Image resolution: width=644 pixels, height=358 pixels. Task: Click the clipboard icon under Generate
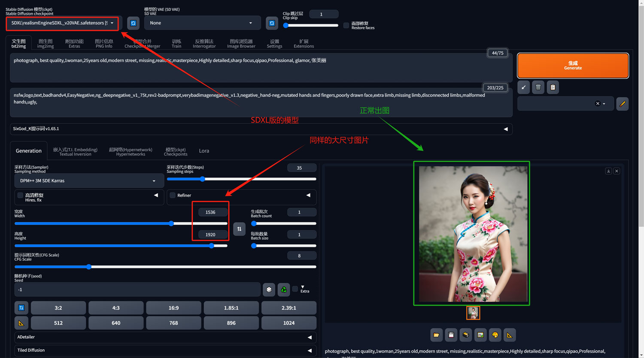click(553, 87)
